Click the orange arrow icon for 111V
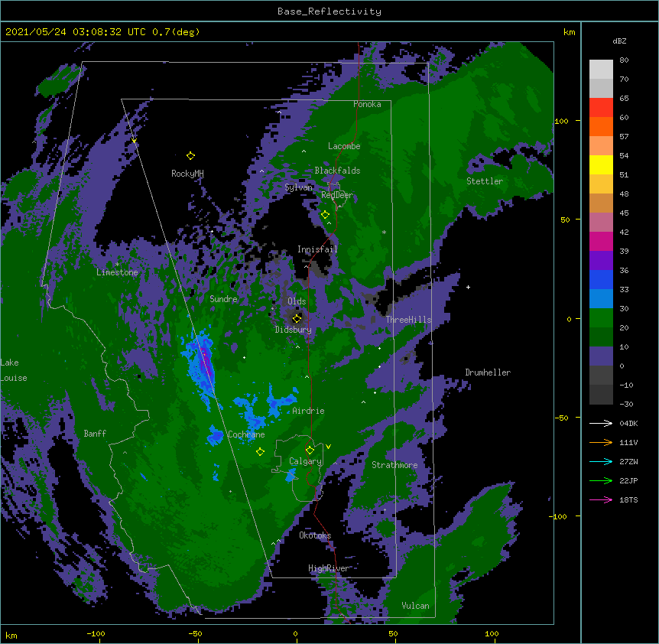The width and height of the screenshot is (659, 644). 601,442
